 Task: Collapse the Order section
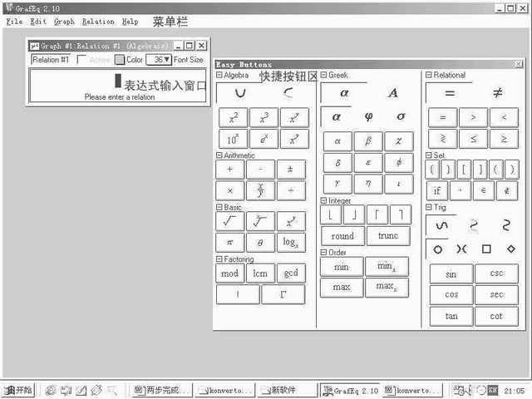(x=323, y=253)
